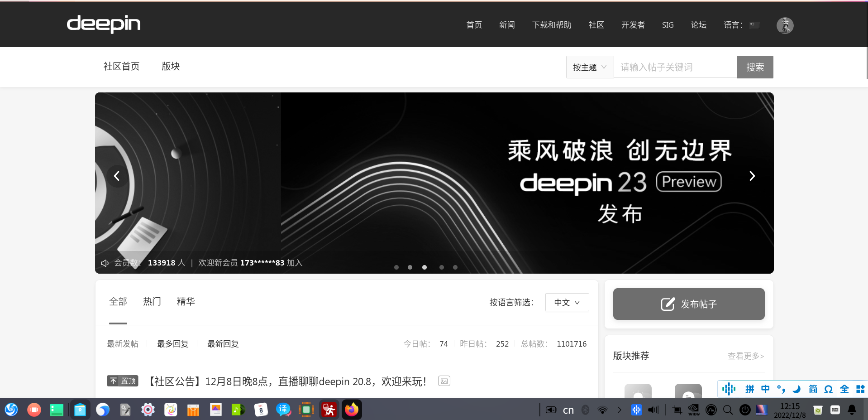Toggle Chinese/English input with the 中 icon
The height and width of the screenshot is (420, 868).
point(765,389)
